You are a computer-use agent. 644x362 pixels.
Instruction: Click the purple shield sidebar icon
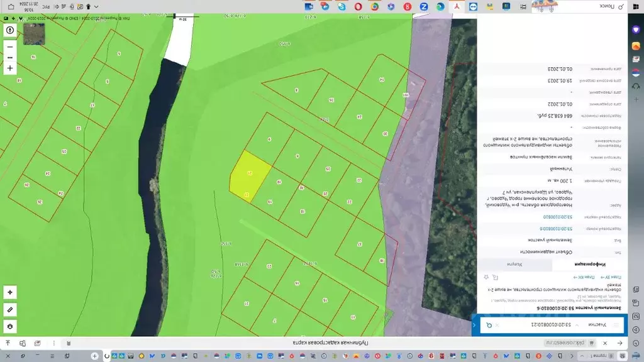click(x=636, y=30)
